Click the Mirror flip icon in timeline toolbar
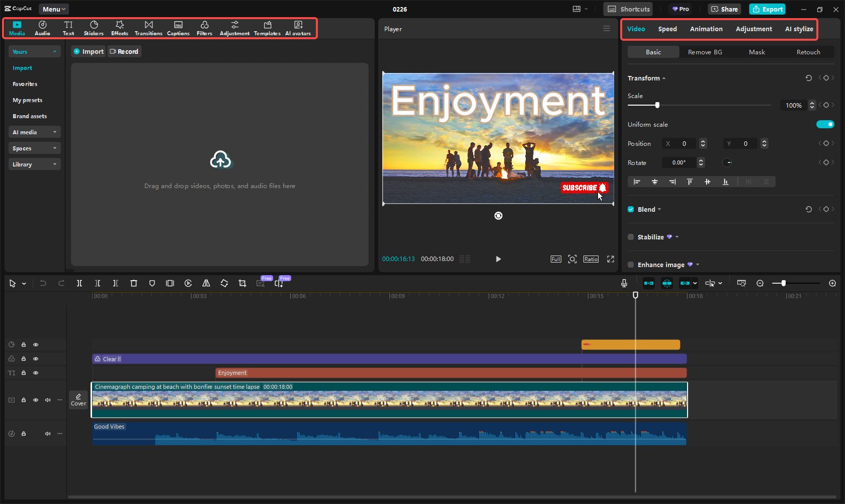 tap(206, 283)
